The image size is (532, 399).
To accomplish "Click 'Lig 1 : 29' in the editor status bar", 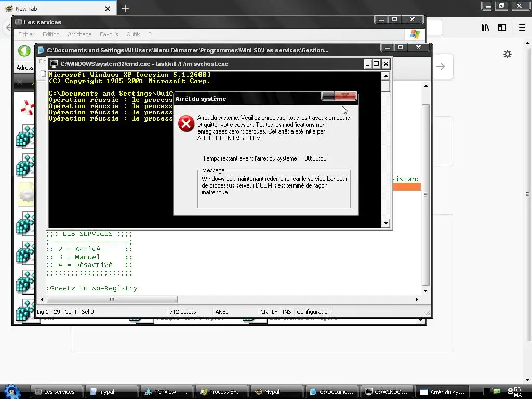I will click(x=48, y=312).
